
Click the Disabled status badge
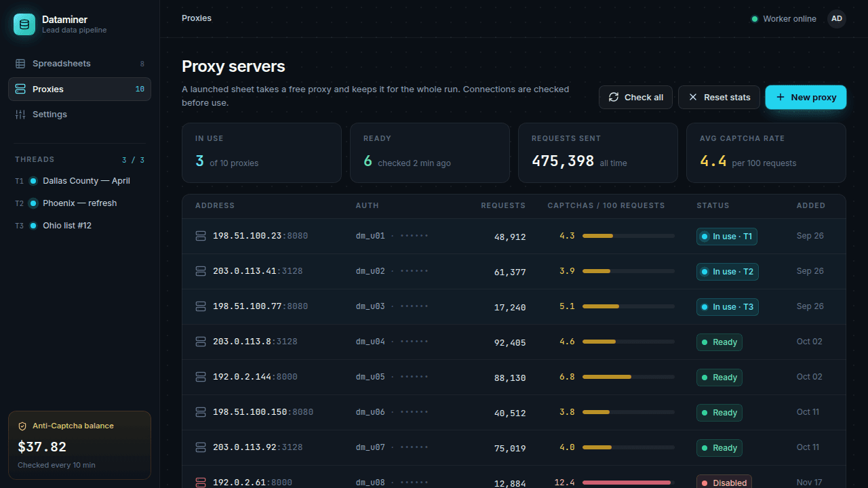[724, 483]
